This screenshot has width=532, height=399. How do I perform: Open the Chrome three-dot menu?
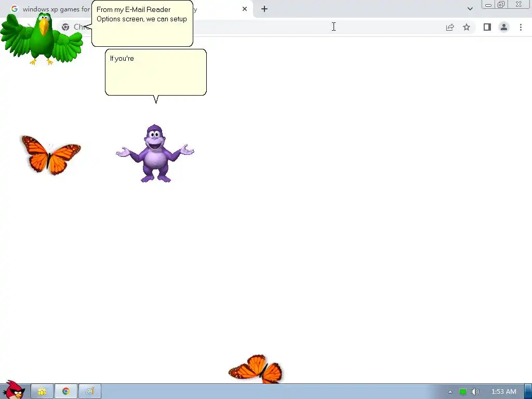pos(521,27)
